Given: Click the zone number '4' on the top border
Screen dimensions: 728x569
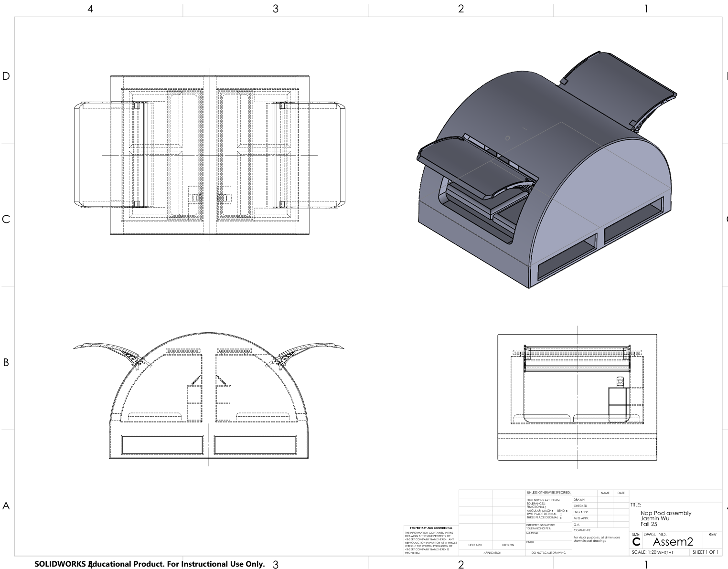Looking at the screenshot, I should coord(90,9).
